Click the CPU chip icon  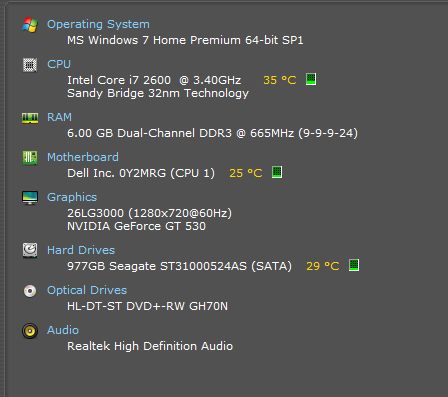[30, 65]
